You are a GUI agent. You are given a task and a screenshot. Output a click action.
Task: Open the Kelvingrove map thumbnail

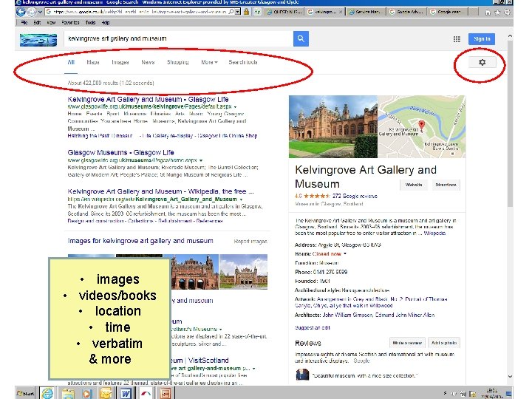point(422,126)
